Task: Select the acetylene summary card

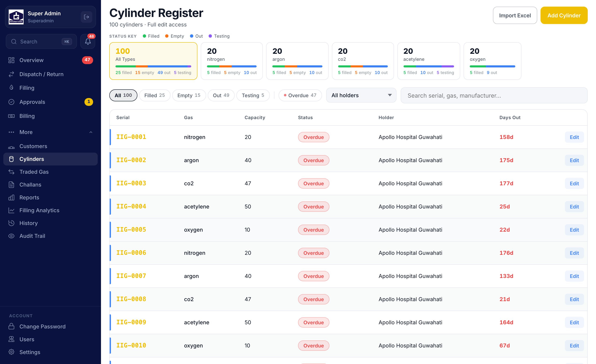Action: point(429,61)
